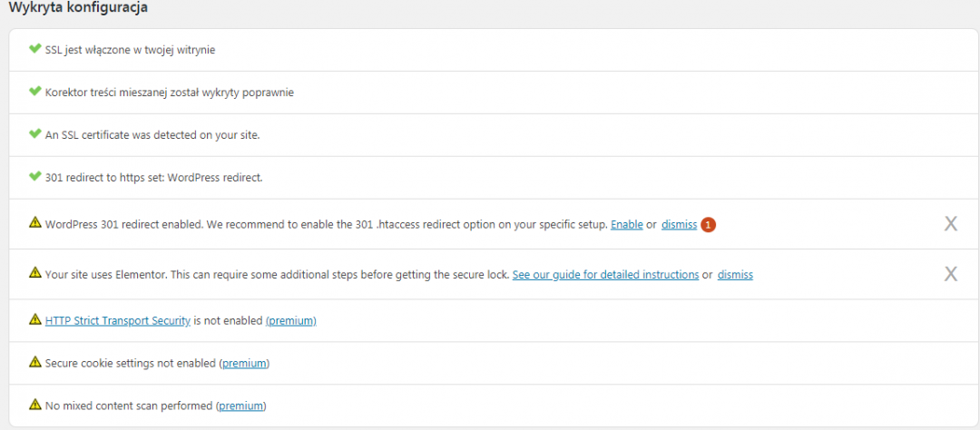
Task: Click warning icon beside HTTP Strict Transport Security
Action: tap(35, 319)
